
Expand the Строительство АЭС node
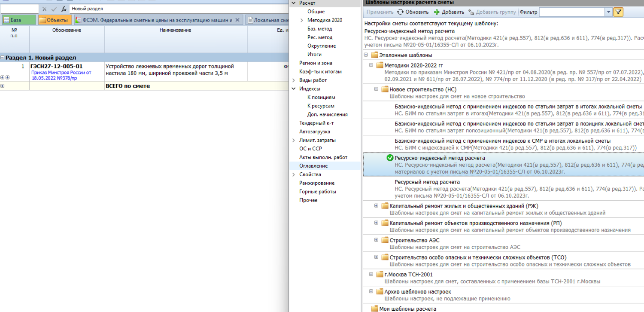(x=376, y=240)
